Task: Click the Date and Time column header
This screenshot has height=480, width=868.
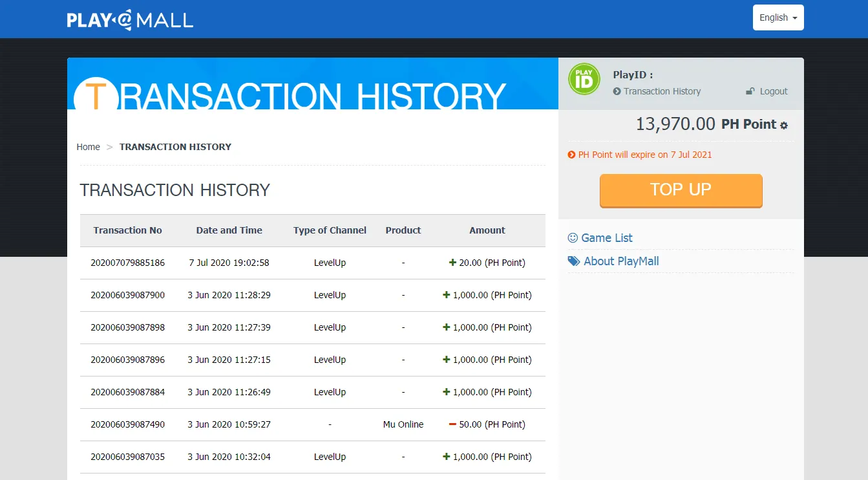Action: (229, 230)
